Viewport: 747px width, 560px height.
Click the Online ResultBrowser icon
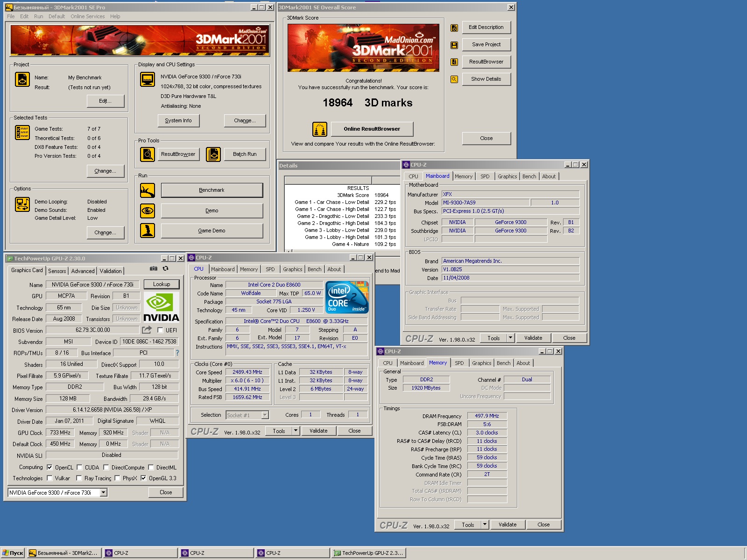pyautogui.click(x=320, y=129)
